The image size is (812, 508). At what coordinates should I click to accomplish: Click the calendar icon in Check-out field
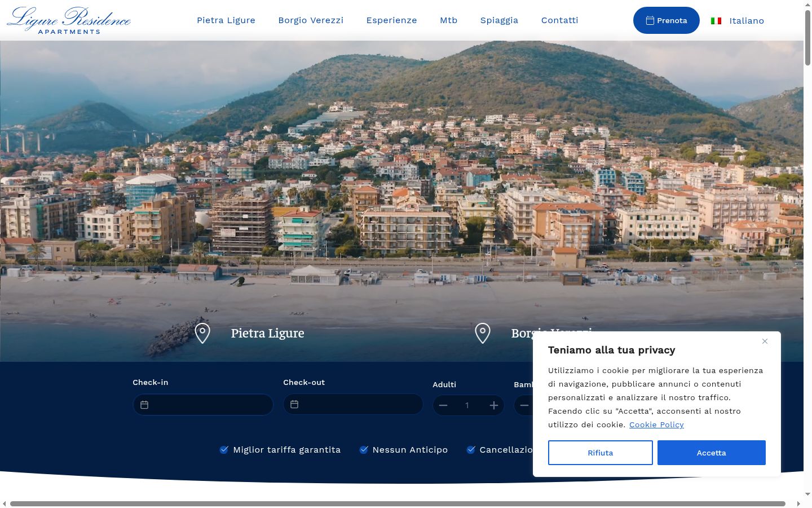click(294, 404)
